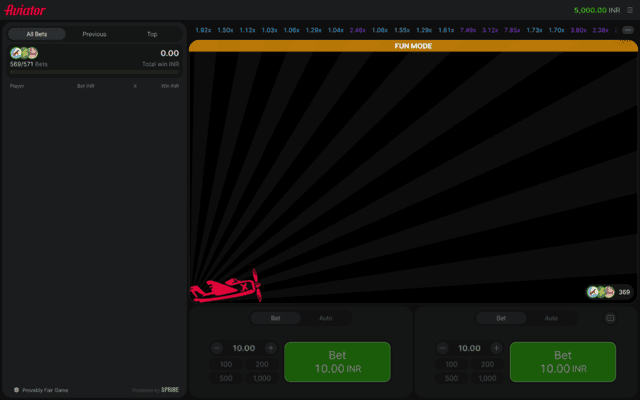
Task: Click the Win INR column header
Action: click(170, 86)
